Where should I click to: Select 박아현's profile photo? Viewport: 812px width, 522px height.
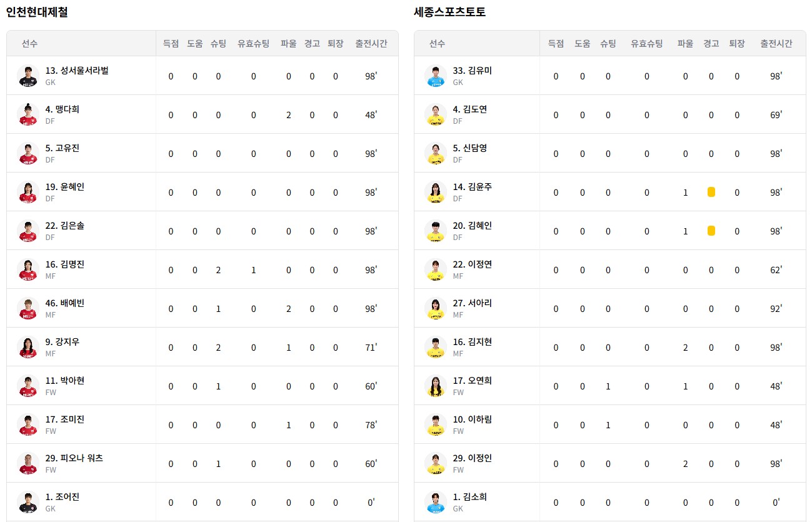coord(28,386)
